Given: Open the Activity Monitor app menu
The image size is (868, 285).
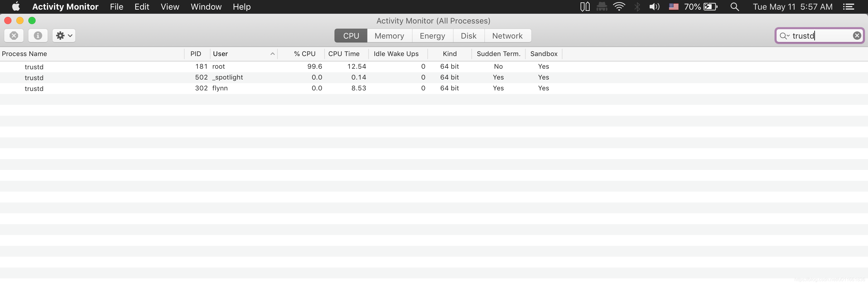Looking at the screenshot, I should (65, 7).
